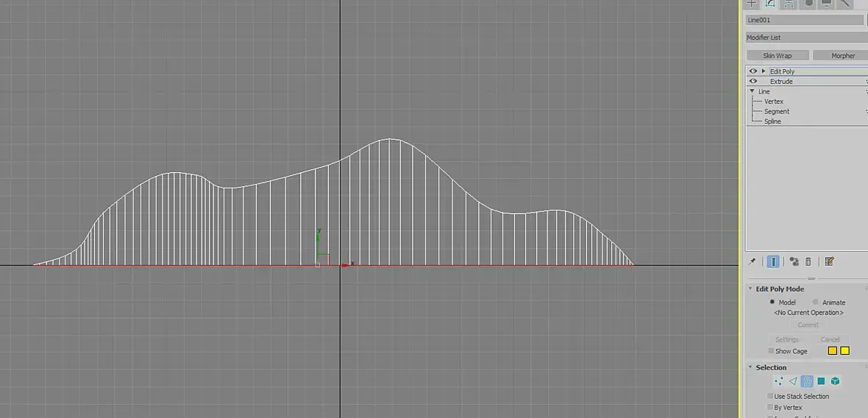Enable the By Vertex checkbox

[x=770, y=407]
